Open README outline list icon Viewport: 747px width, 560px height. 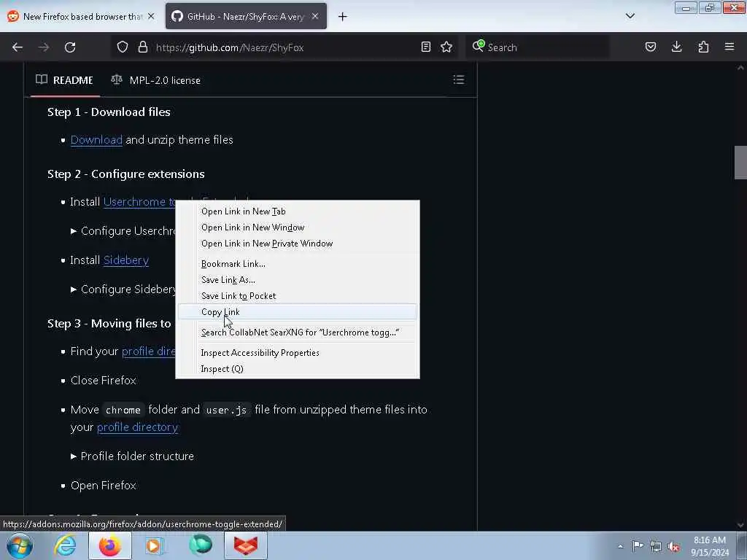point(459,79)
